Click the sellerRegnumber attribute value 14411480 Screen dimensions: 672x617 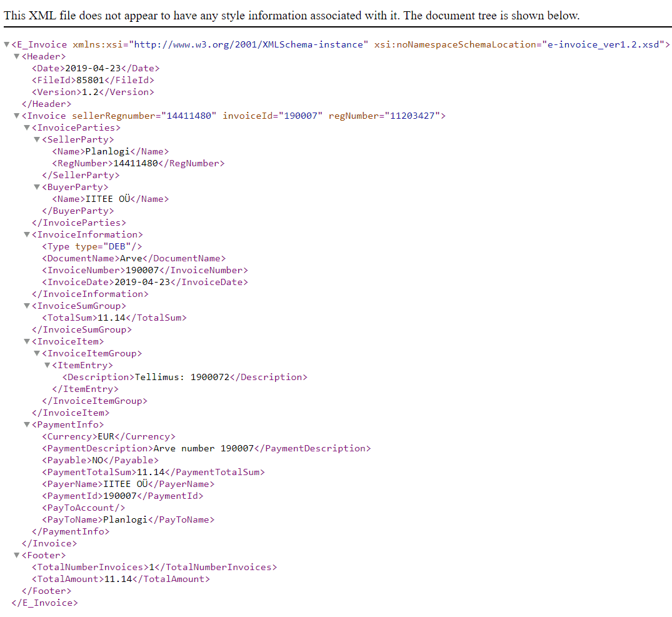pos(189,116)
